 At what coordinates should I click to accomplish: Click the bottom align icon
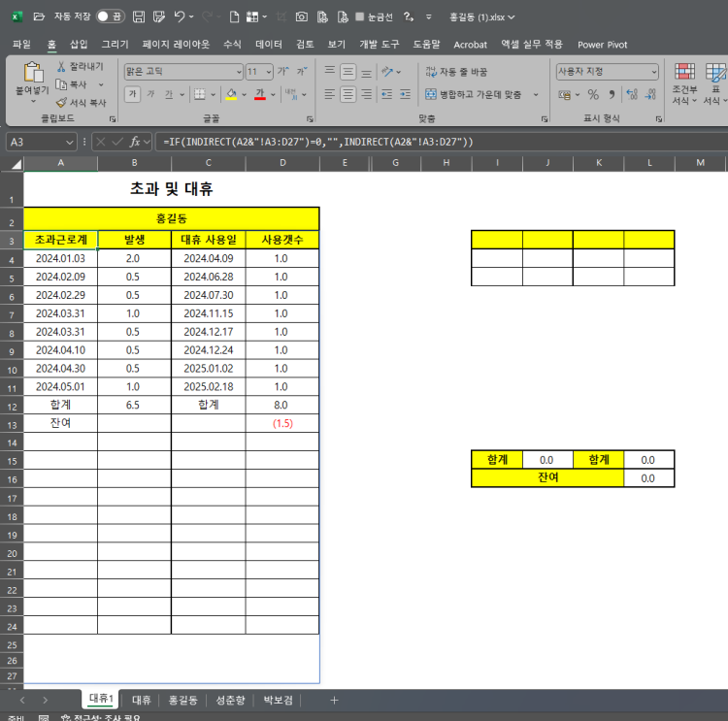[x=366, y=72]
